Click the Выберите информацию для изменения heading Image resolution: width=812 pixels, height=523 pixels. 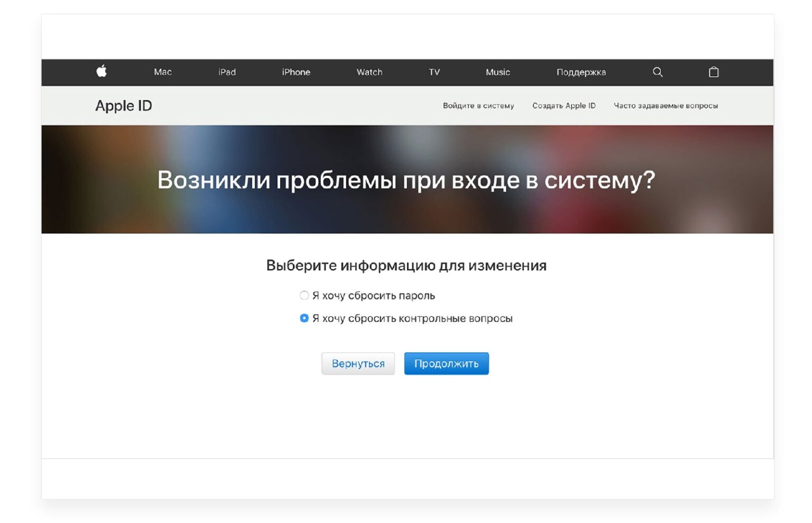pos(406,265)
